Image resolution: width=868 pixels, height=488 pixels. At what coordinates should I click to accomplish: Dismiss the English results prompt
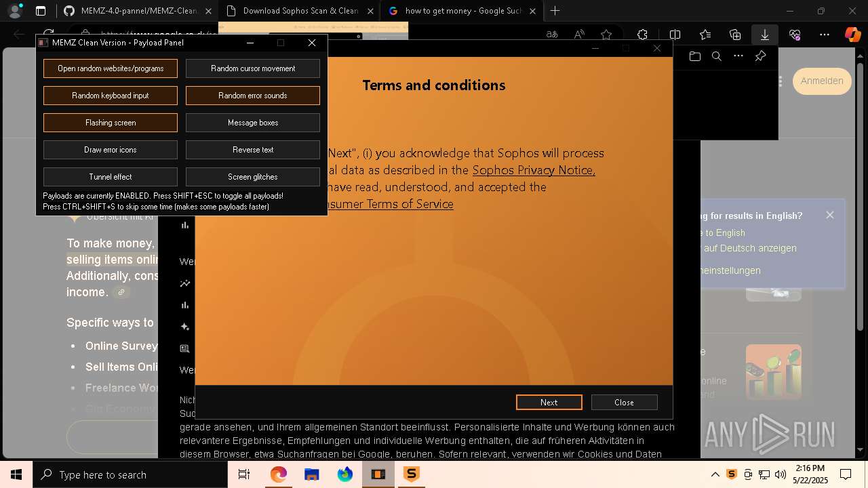point(830,215)
